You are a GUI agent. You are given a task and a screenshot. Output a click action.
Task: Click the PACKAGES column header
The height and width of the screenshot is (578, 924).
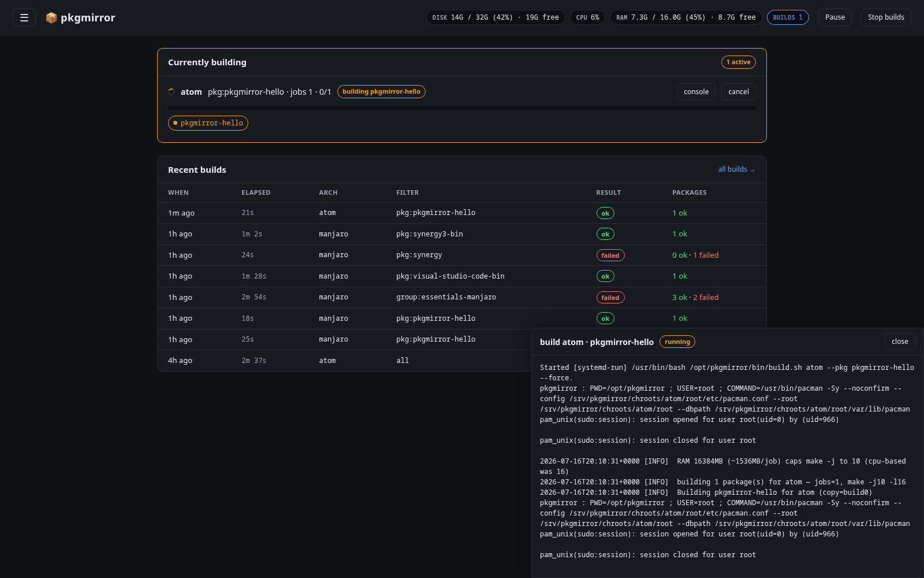690,192
